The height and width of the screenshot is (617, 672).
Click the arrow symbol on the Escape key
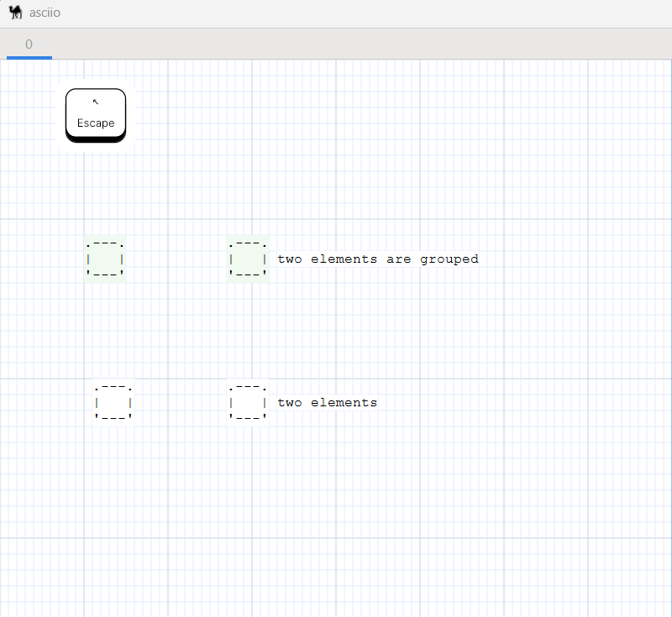point(95,102)
